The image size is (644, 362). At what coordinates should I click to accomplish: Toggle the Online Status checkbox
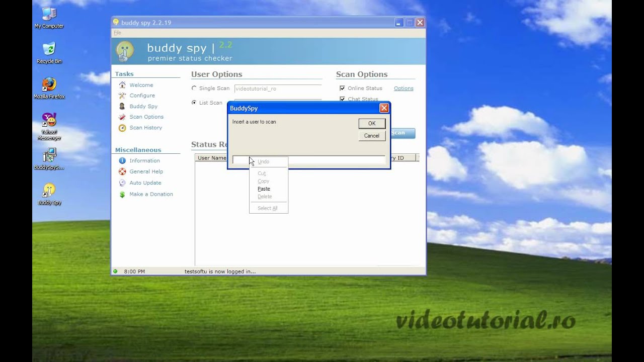[x=342, y=88]
